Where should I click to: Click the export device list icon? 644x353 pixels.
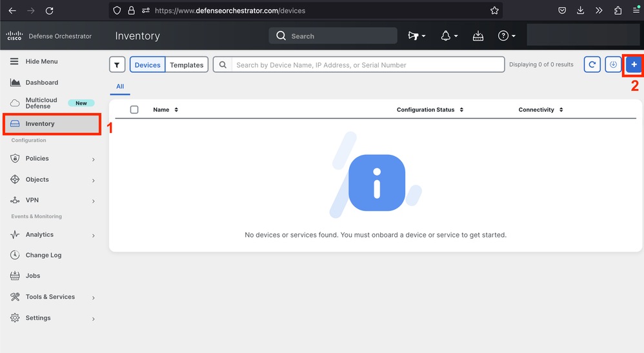click(613, 65)
